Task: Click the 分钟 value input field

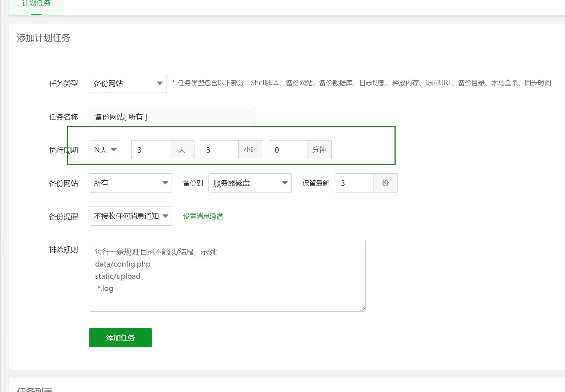Action: click(x=288, y=150)
